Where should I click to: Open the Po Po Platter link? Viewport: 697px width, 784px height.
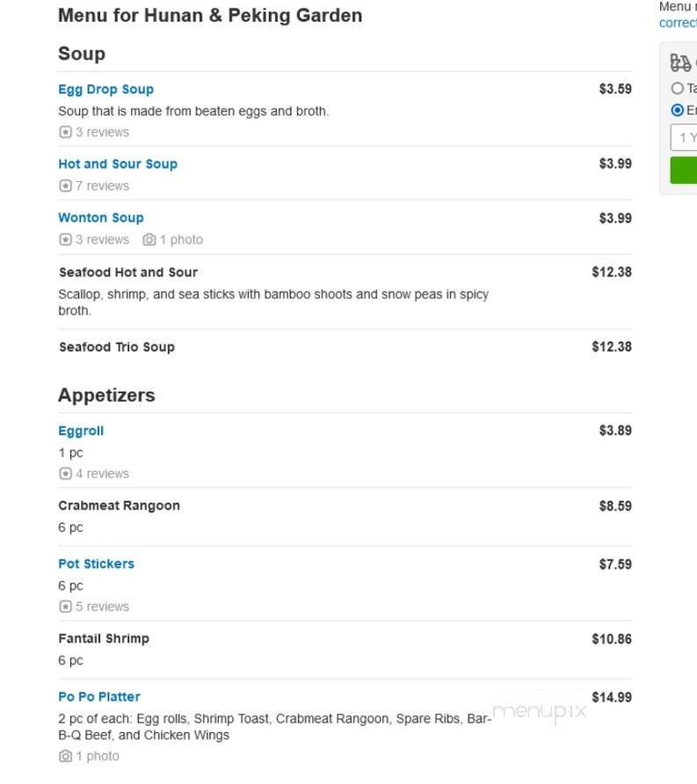98,696
